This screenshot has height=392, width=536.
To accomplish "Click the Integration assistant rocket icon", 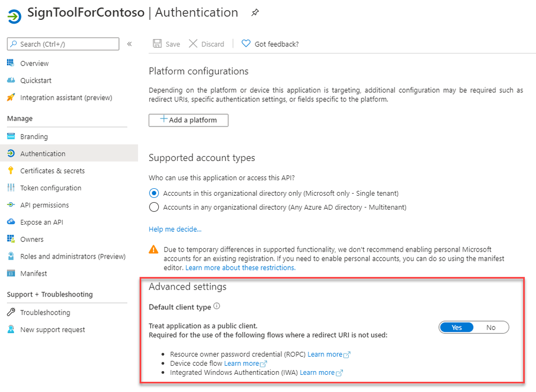I will click(x=11, y=98).
